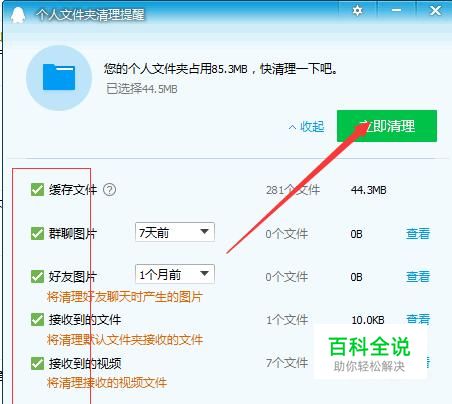This screenshot has width=452, height=404.
Task: Click the 44.3MB size value
Action: click(x=369, y=190)
